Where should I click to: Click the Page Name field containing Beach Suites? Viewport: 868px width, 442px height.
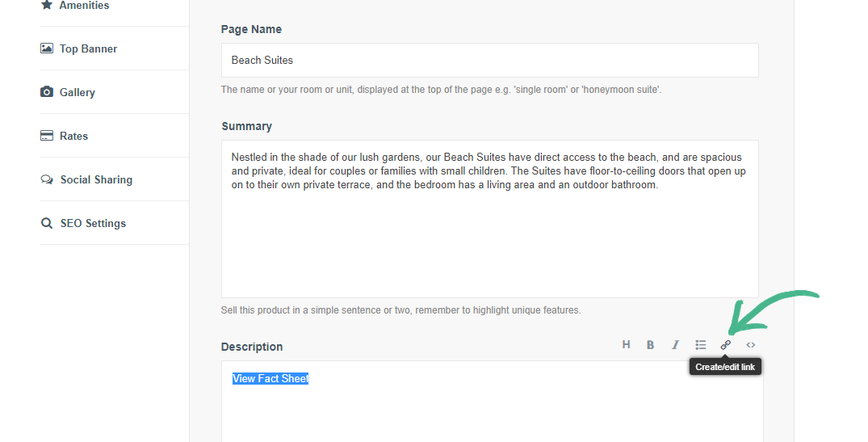tap(489, 61)
